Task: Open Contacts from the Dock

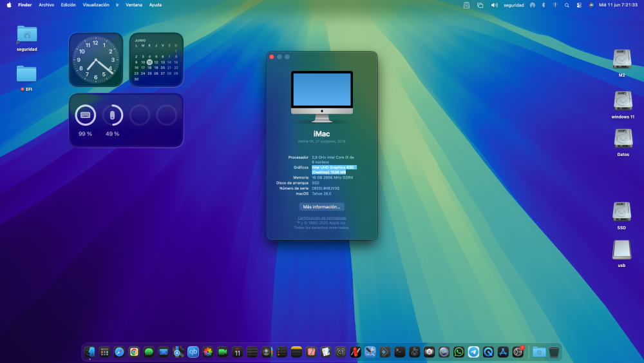Action: [267, 352]
